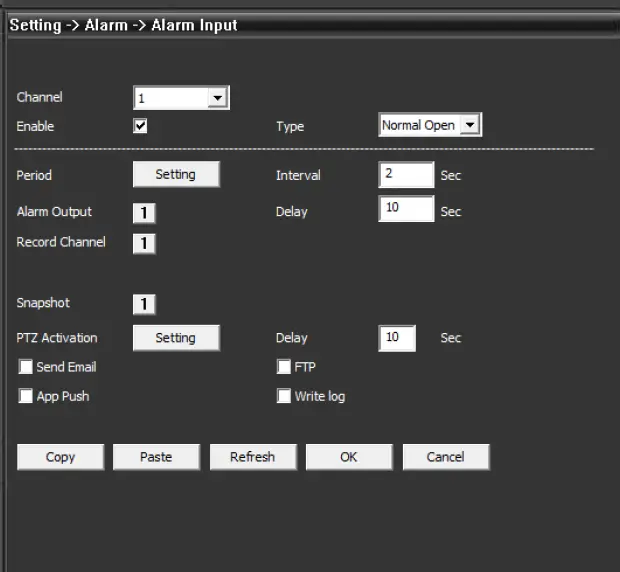Viewport: 620px width, 572px height.
Task: Confirm settings with OK button
Action: point(348,457)
